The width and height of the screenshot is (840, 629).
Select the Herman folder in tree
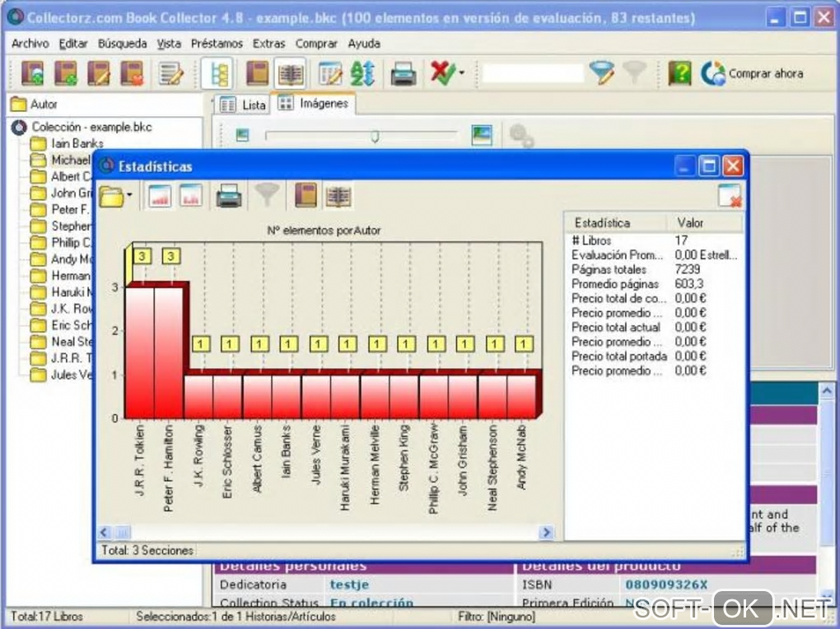coord(71,275)
